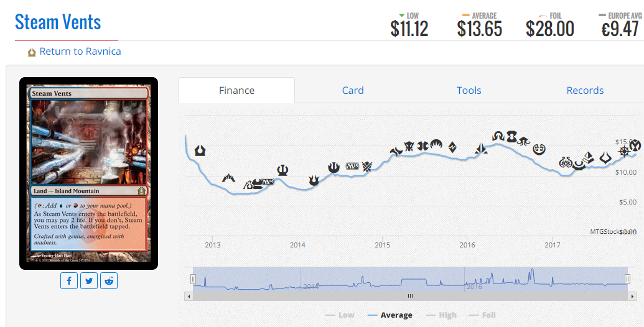Viewport: 644px width, 327px height.
Task: Click the navigator scrollbar center grip
Action: [x=410, y=296]
